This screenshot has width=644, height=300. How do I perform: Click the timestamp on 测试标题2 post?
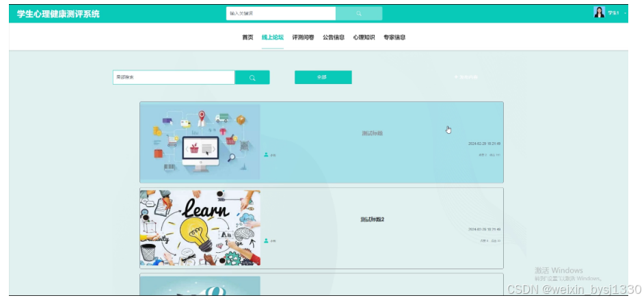[x=484, y=230]
